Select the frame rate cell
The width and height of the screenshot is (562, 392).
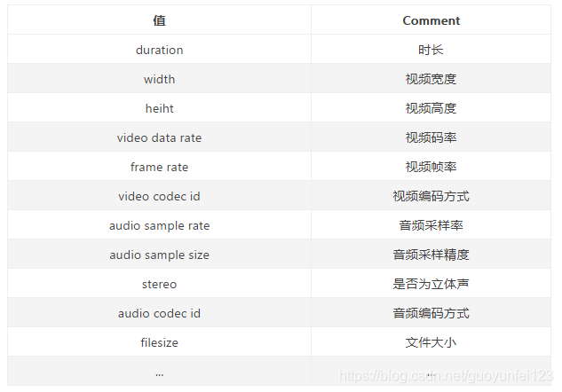pyautogui.click(x=159, y=167)
